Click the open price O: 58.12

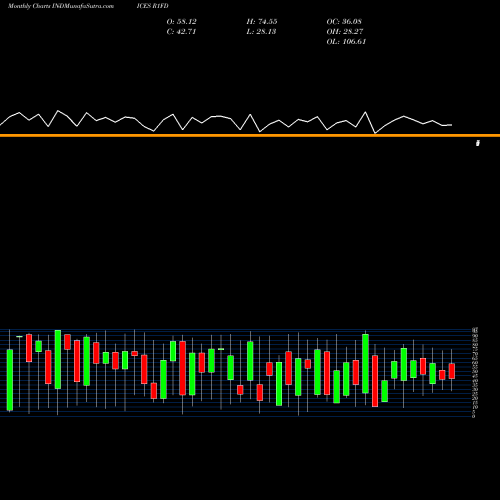click(181, 22)
